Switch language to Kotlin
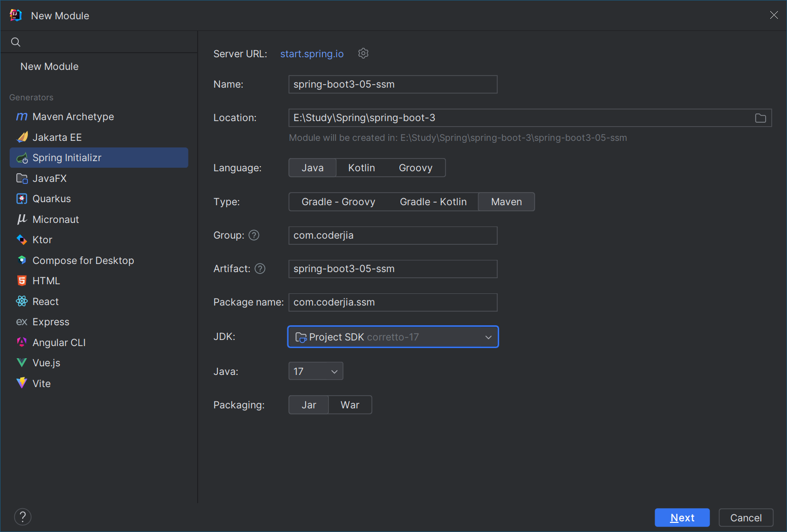 [361, 168]
